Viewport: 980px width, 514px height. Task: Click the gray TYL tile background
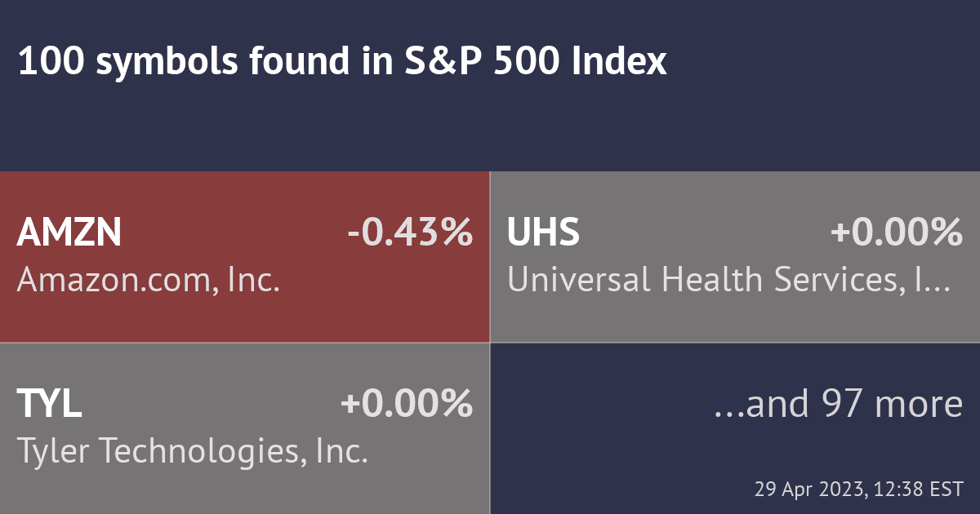click(245, 490)
